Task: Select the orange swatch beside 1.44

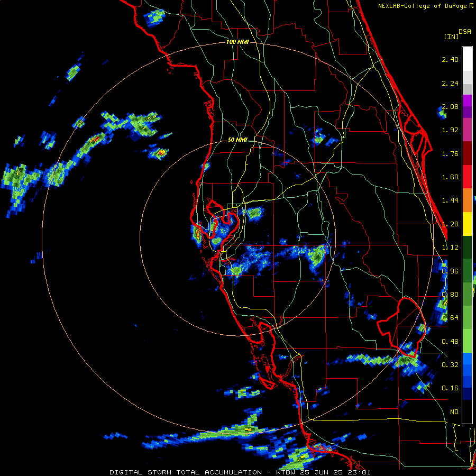Action: coord(467,200)
